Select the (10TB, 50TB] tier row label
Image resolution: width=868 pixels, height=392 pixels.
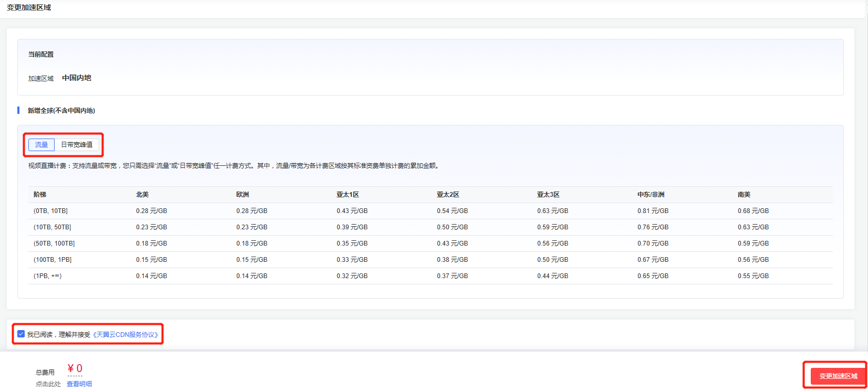pyautogui.click(x=53, y=227)
